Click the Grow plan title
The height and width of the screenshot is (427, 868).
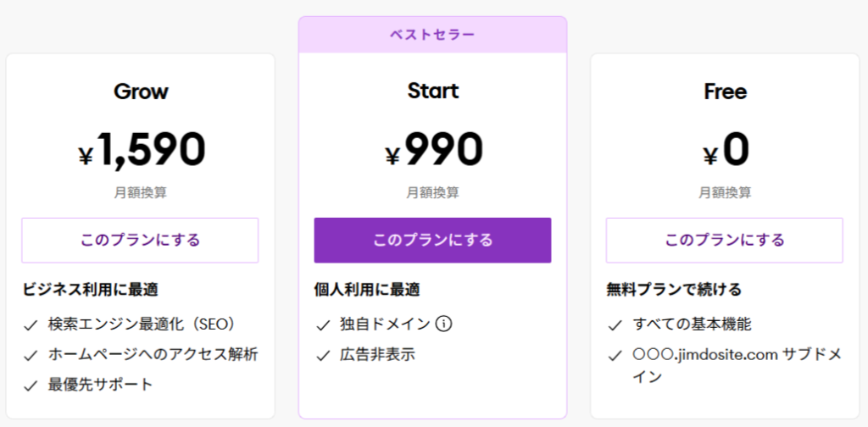141,91
